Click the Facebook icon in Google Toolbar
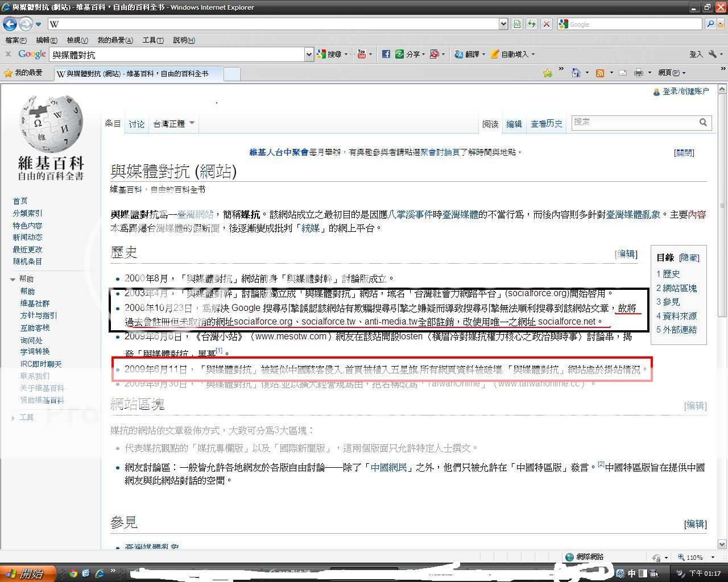This screenshot has height=582, width=728. pos(386,54)
